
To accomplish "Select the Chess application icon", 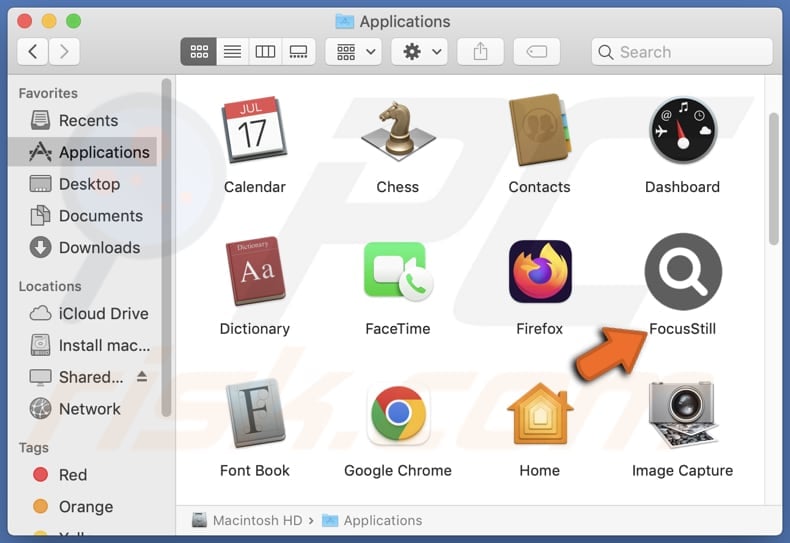I will click(398, 130).
